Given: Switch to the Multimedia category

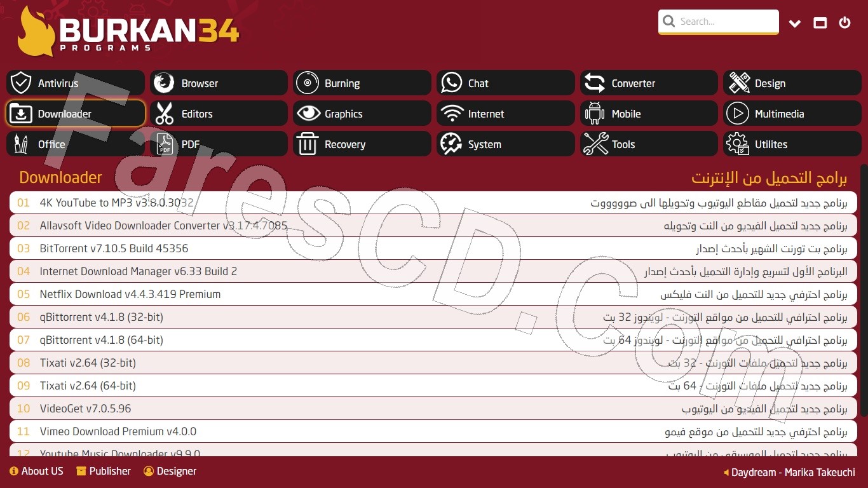Looking at the screenshot, I should tap(792, 114).
